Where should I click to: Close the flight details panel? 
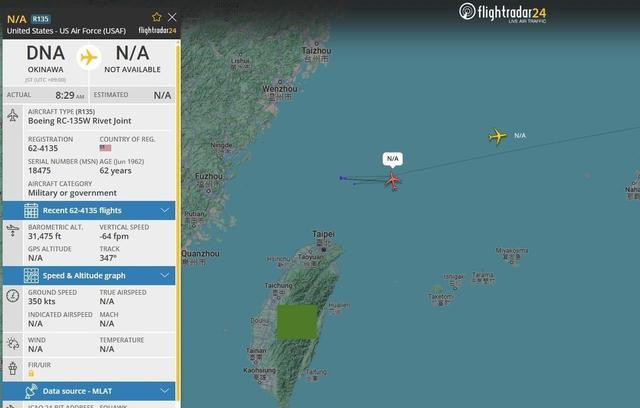(x=172, y=17)
